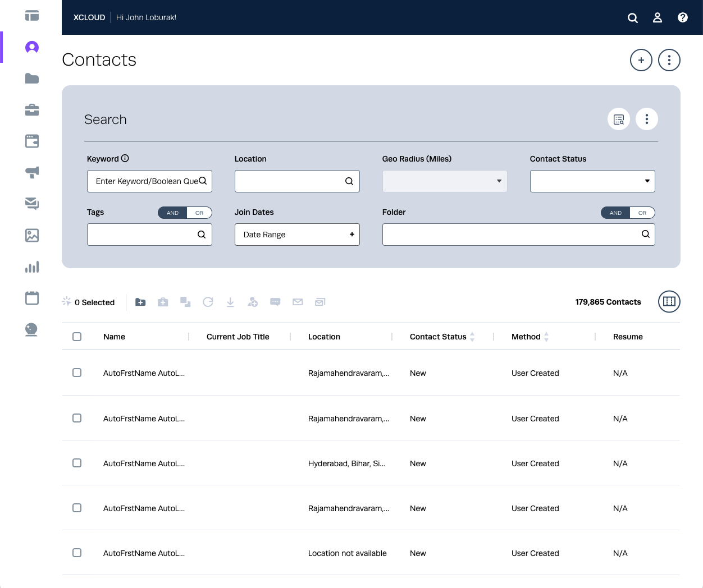Click the selection spinner icon beside 0 Selected

(x=66, y=301)
